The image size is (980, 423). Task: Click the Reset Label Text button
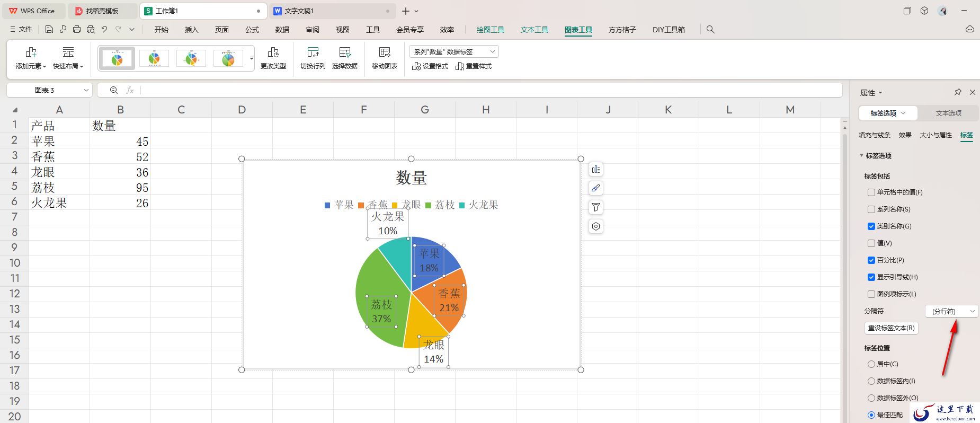[x=892, y=328]
